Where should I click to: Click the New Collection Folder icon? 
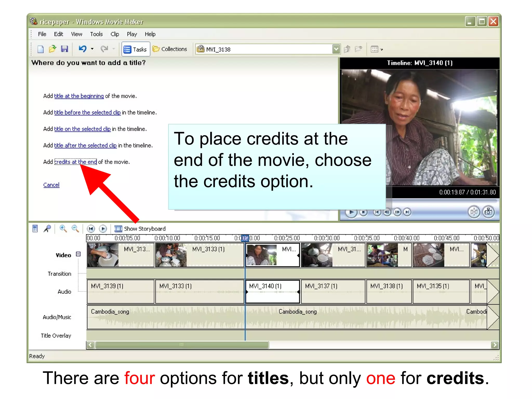point(358,49)
